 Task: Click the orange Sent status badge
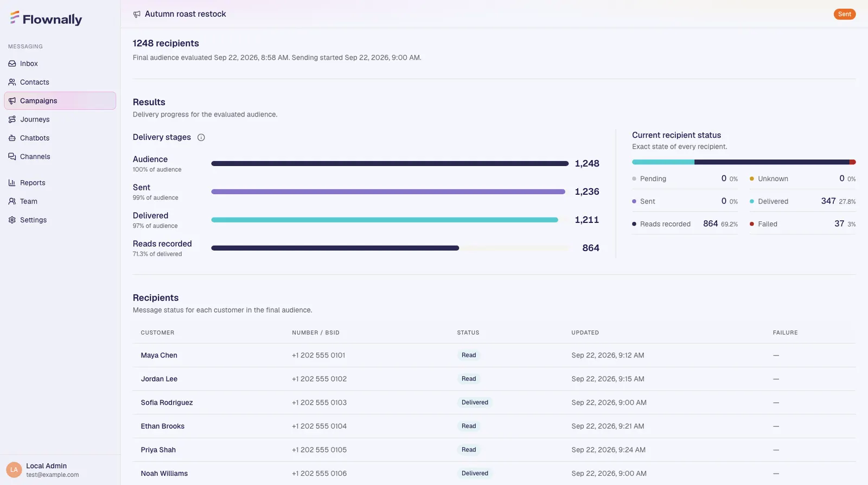844,14
